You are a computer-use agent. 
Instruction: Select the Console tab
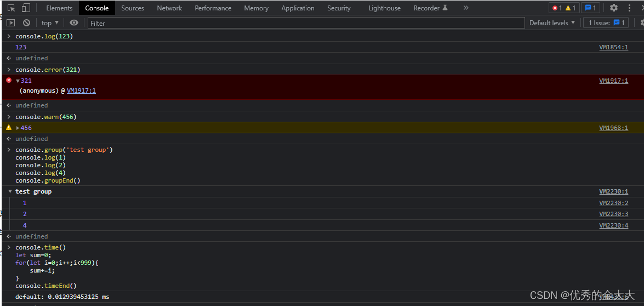(97, 8)
